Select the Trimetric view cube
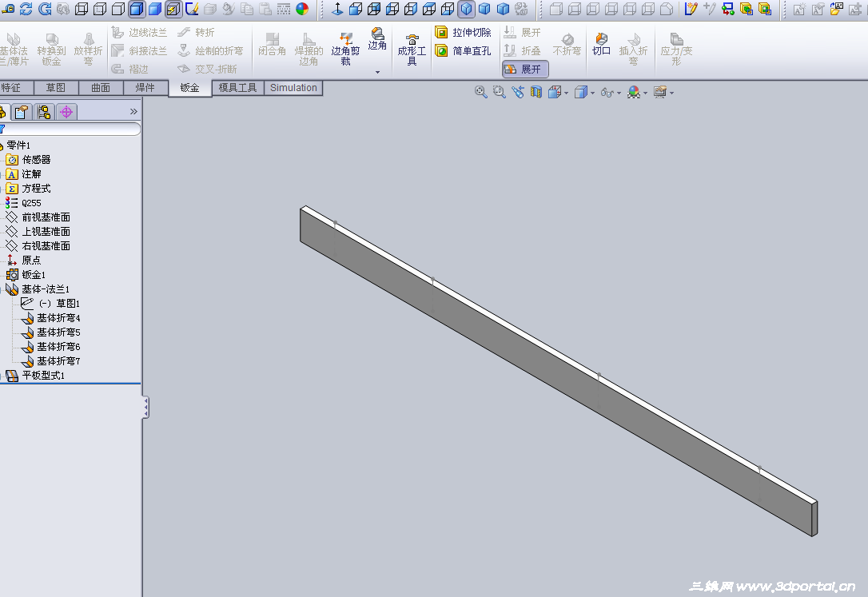 tap(484, 9)
